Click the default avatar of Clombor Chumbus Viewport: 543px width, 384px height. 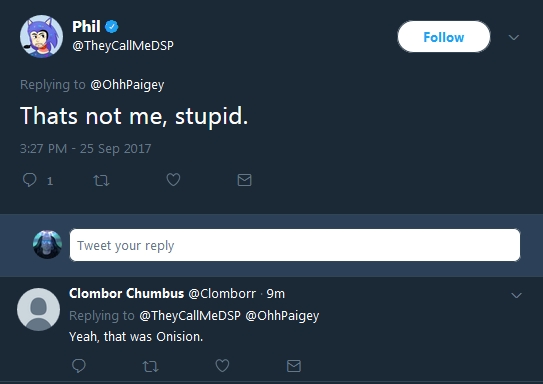point(38,309)
